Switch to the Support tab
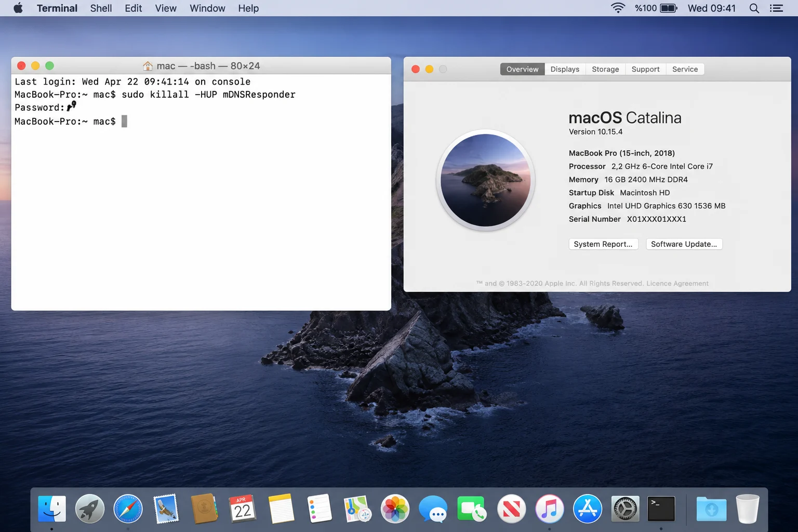 point(645,69)
